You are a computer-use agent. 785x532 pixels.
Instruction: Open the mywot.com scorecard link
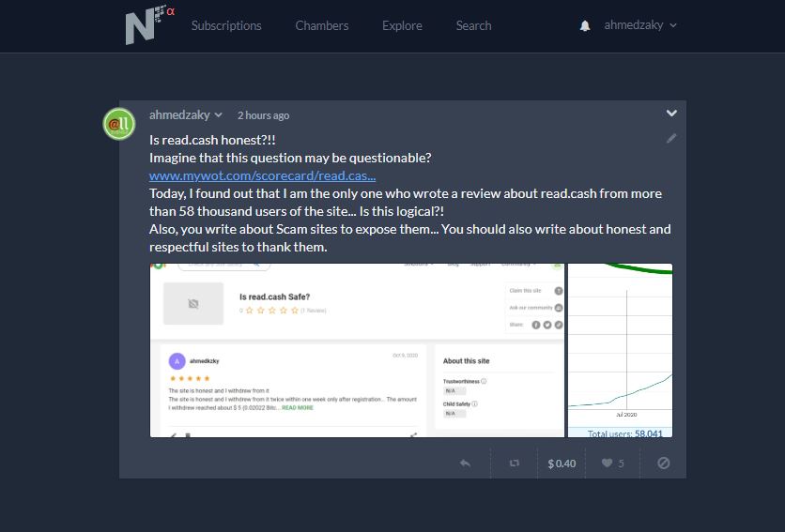(262, 175)
